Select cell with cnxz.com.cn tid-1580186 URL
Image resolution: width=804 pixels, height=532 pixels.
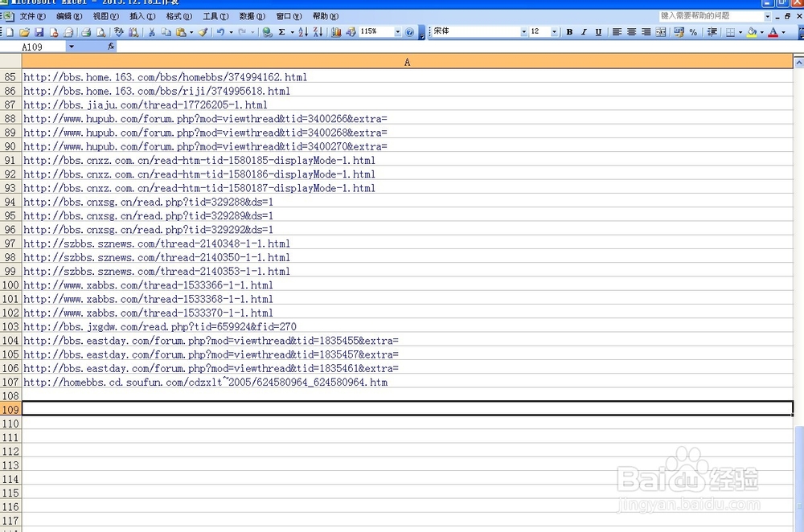point(407,174)
